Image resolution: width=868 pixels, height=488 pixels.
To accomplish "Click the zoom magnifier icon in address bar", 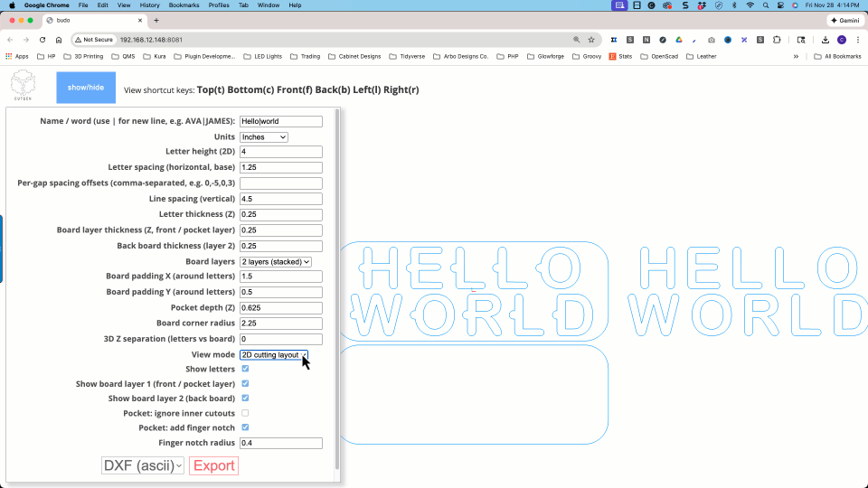I will tap(577, 40).
